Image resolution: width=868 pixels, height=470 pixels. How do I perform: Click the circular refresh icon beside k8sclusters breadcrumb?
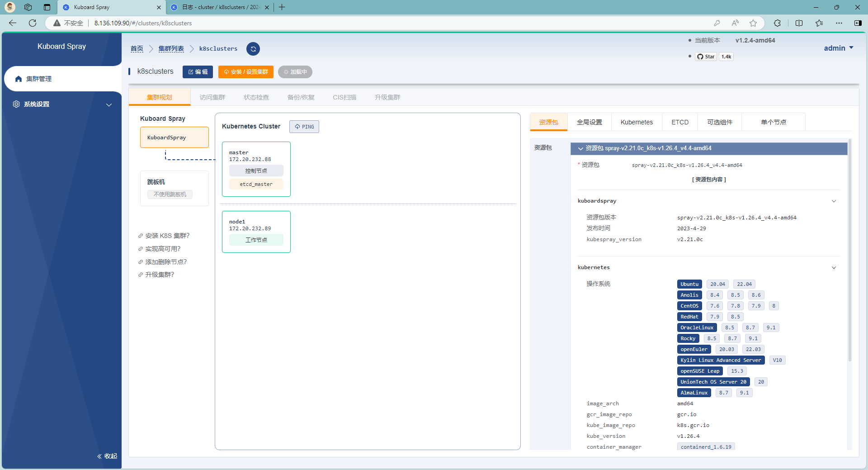coord(253,49)
